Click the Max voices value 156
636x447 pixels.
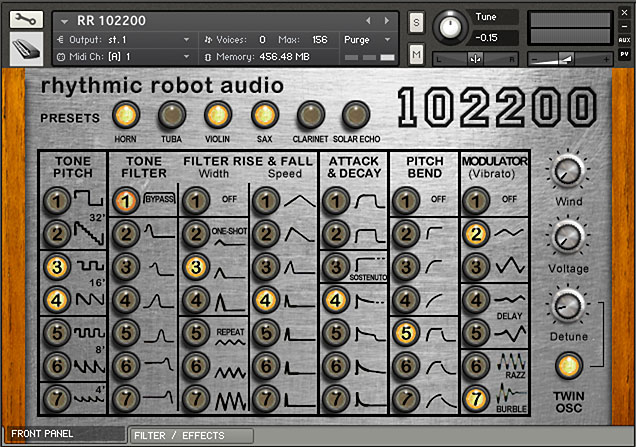[x=320, y=40]
